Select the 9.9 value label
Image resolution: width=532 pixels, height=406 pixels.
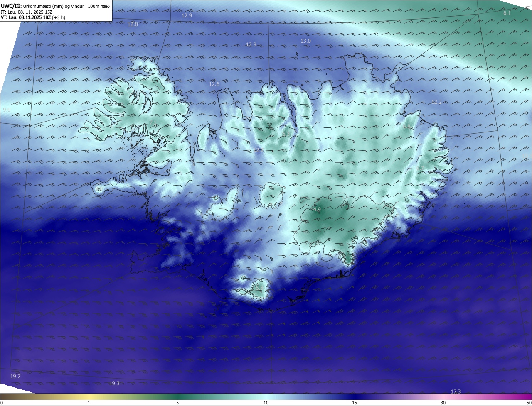7,110
